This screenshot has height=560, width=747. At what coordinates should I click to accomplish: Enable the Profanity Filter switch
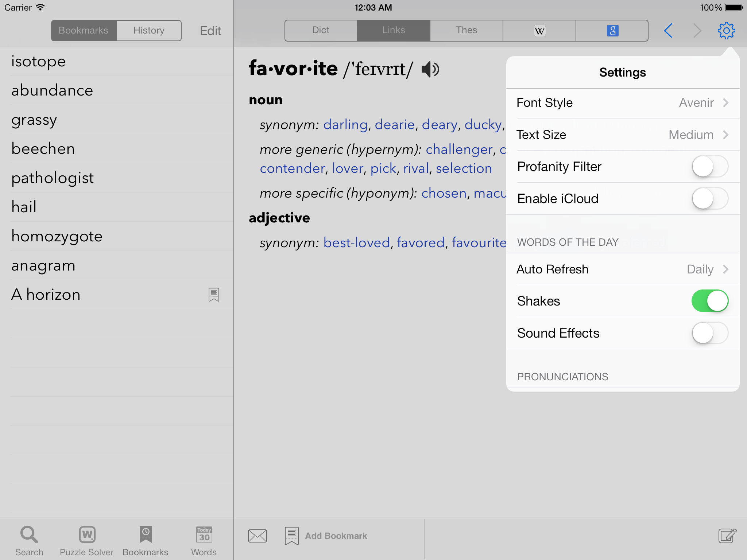710,167
